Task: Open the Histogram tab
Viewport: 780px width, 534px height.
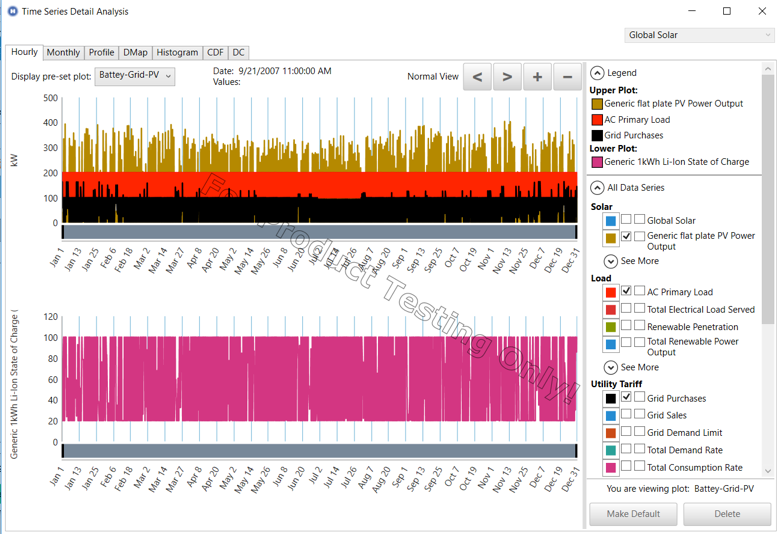Action: [177, 52]
